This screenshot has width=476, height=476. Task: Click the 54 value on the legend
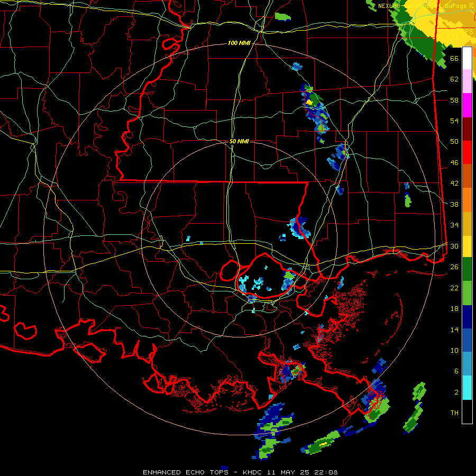454,121
